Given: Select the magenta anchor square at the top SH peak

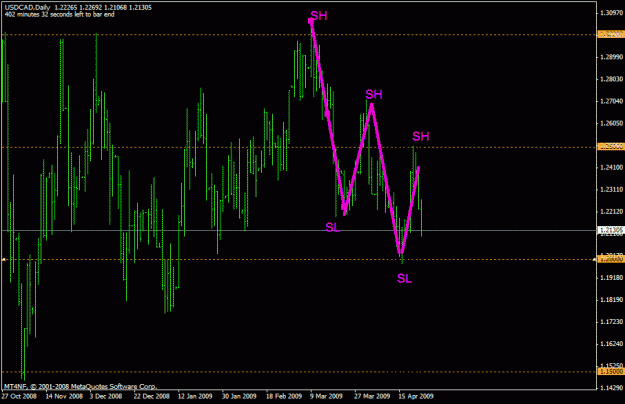Looking at the screenshot, I should pos(311,21).
